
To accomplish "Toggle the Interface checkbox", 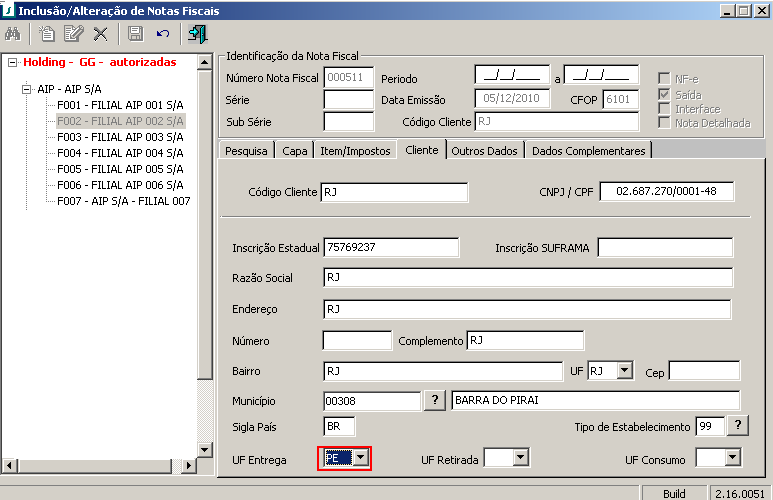I will pos(664,108).
